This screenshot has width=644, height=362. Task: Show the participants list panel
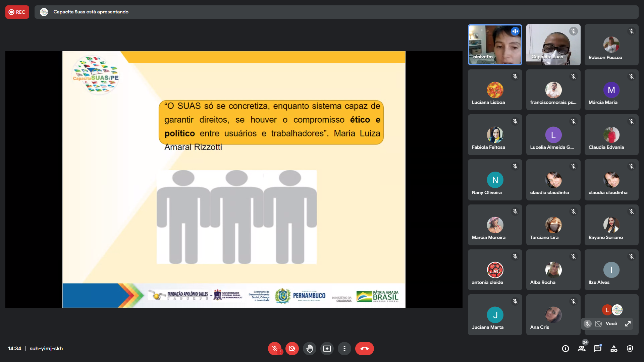click(x=582, y=349)
